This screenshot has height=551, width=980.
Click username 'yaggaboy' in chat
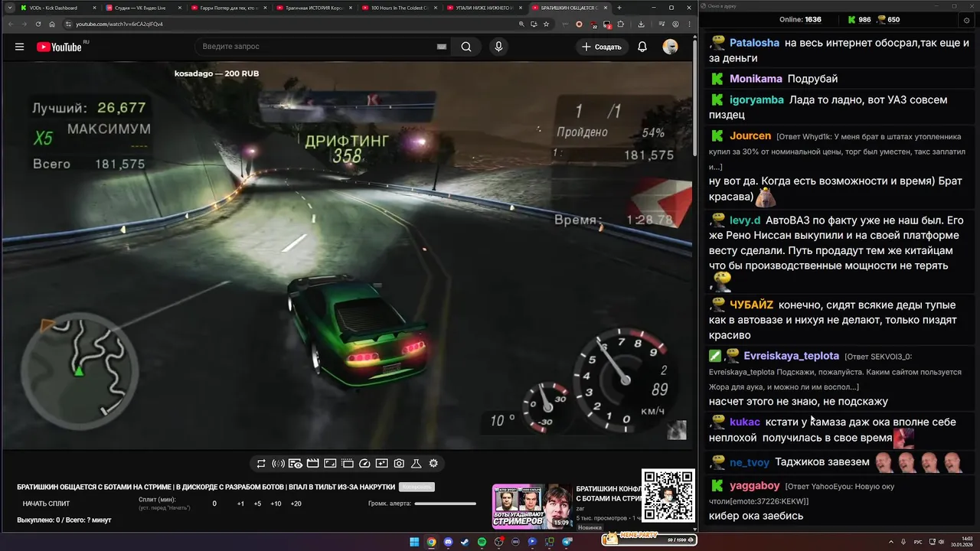tap(755, 486)
